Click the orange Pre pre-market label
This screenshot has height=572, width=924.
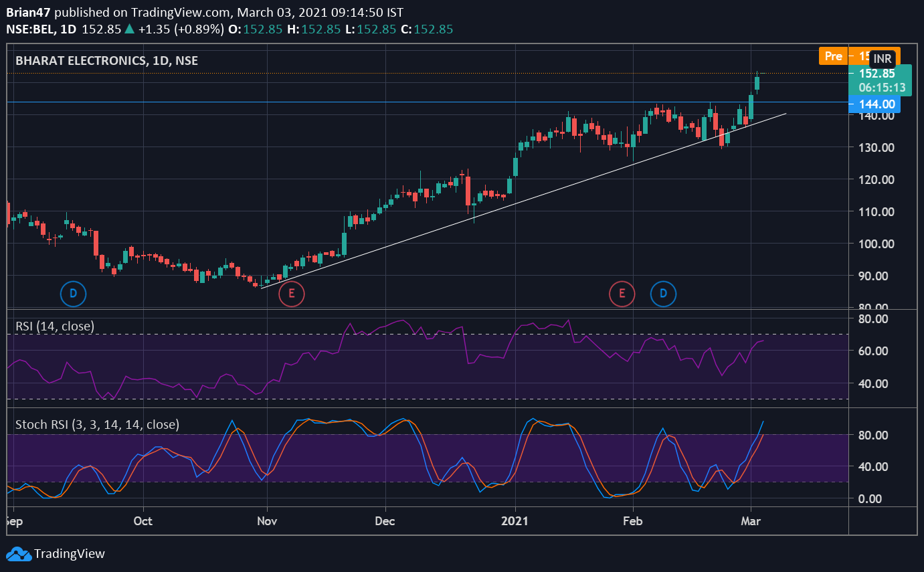tap(833, 56)
